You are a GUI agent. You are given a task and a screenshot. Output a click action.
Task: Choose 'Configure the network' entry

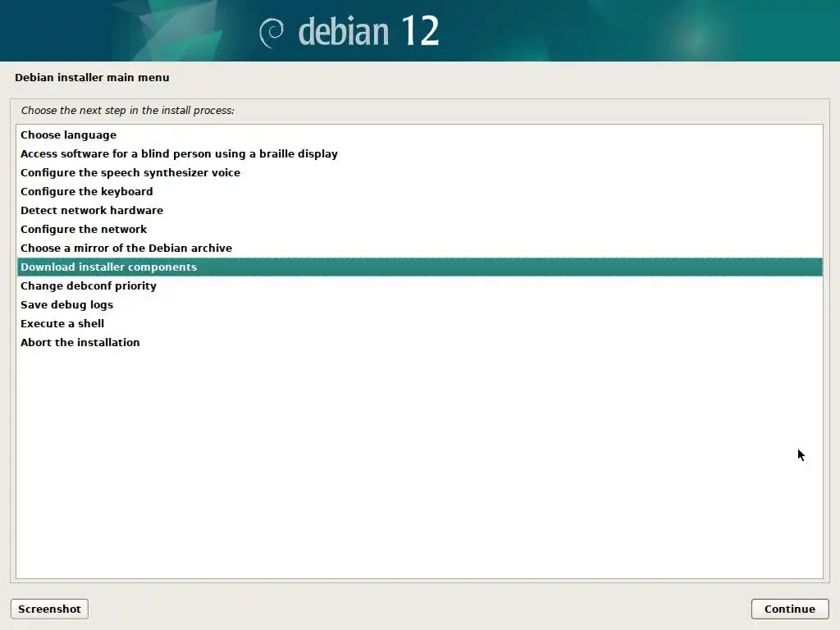click(x=419, y=230)
